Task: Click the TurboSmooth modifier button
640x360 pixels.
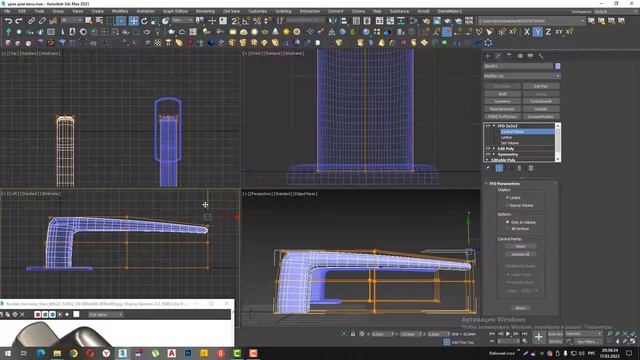Action: tap(541, 101)
